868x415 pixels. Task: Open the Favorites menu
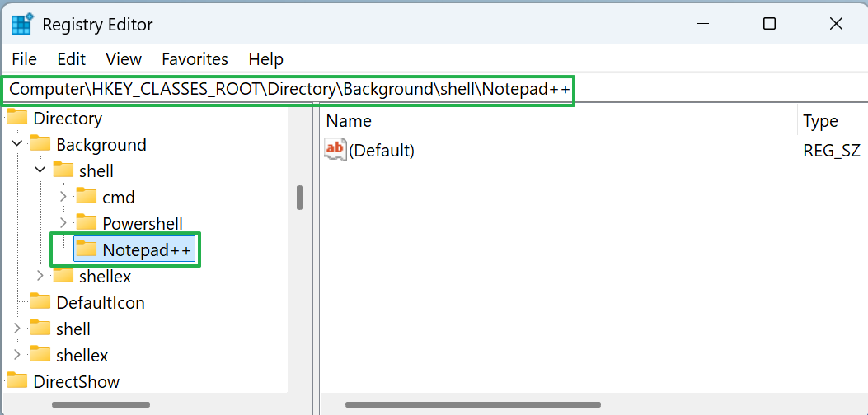195,59
